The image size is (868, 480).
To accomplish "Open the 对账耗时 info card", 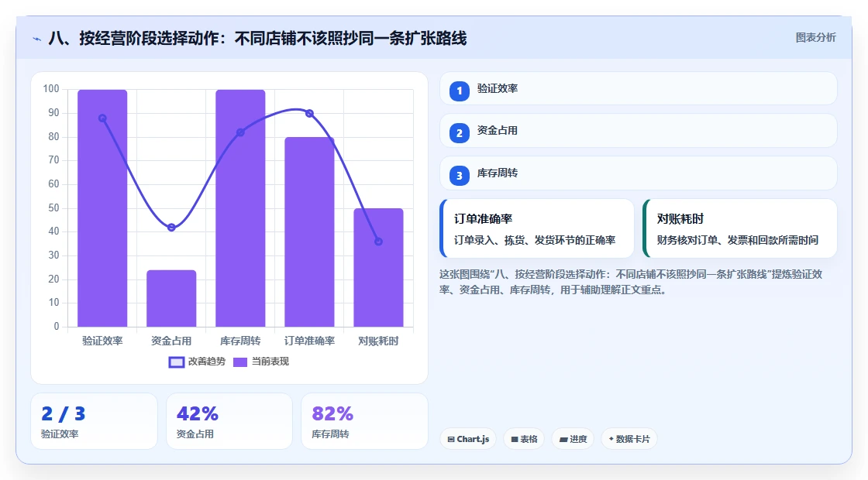I will pyautogui.click(x=739, y=228).
